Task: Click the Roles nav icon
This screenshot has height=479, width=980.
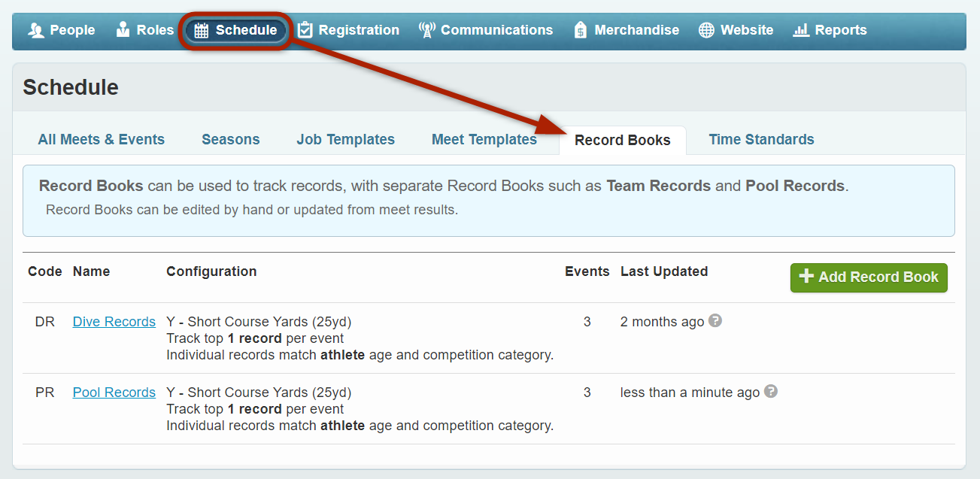Action: (x=123, y=31)
